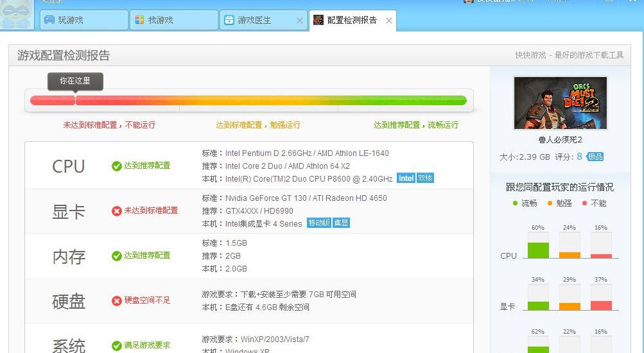
Task: Click the Nvidia GeForce GT 130 standard line
Action: pos(294,198)
